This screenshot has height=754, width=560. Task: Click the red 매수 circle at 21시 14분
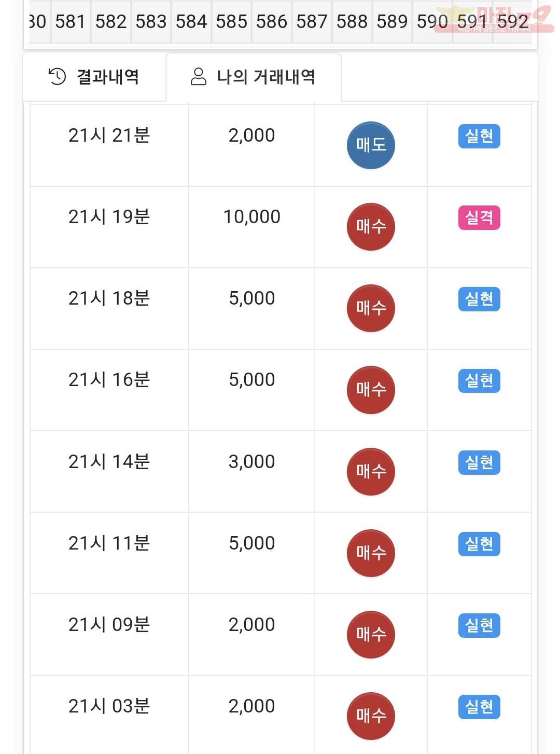(x=371, y=472)
